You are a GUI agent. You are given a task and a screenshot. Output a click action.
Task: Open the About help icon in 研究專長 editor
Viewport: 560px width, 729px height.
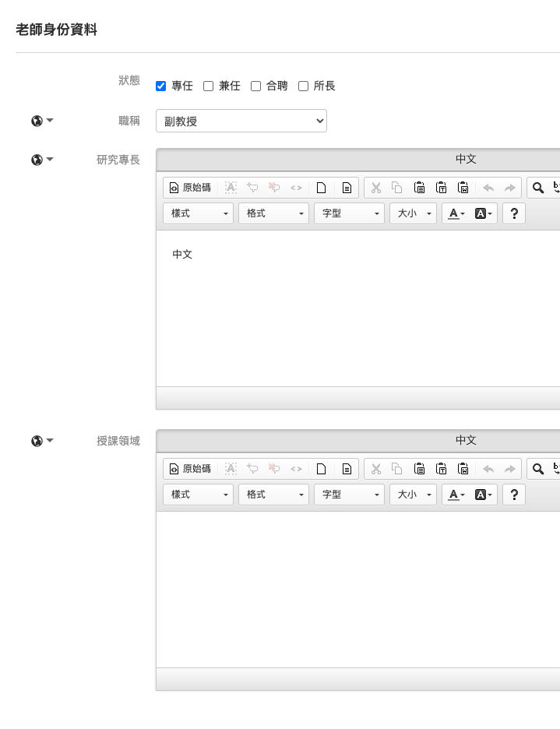coord(513,213)
